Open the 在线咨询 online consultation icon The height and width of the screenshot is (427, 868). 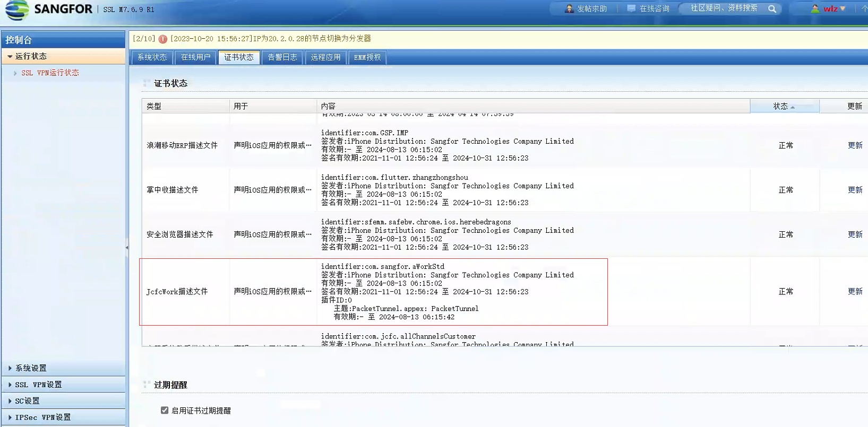click(x=631, y=8)
